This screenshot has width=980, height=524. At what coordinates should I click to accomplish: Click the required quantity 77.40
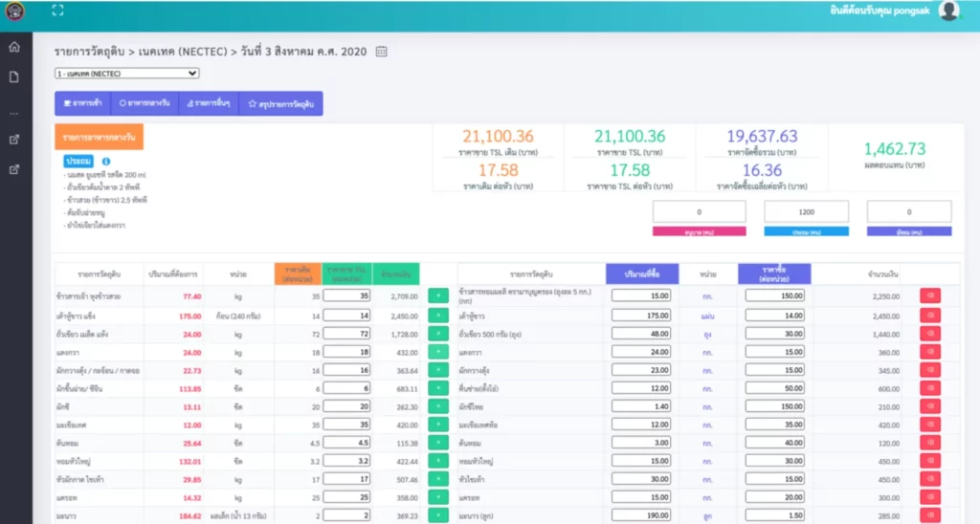point(191,296)
